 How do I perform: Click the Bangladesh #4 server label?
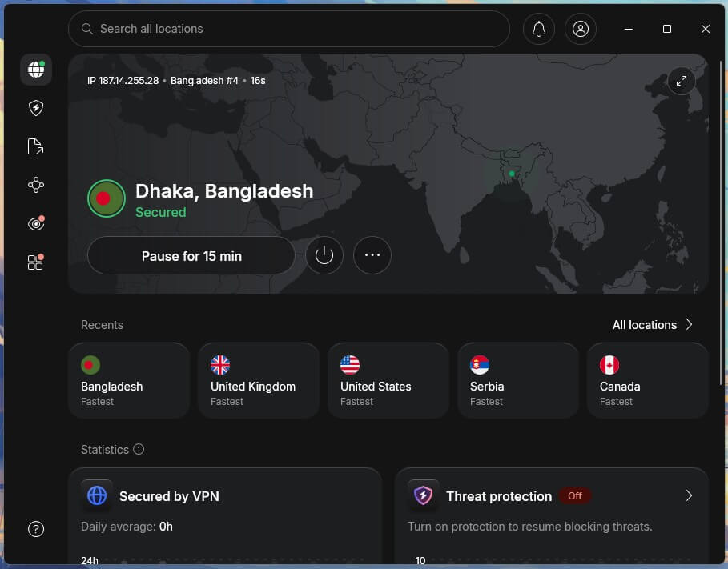click(x=204, y=81)
